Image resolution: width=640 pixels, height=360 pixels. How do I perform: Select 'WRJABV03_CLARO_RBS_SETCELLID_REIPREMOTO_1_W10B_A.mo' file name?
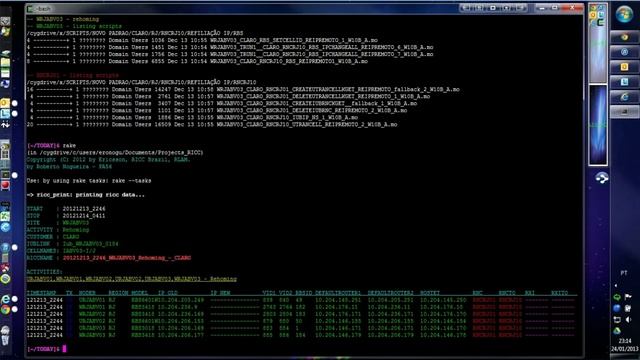(294, 40)
